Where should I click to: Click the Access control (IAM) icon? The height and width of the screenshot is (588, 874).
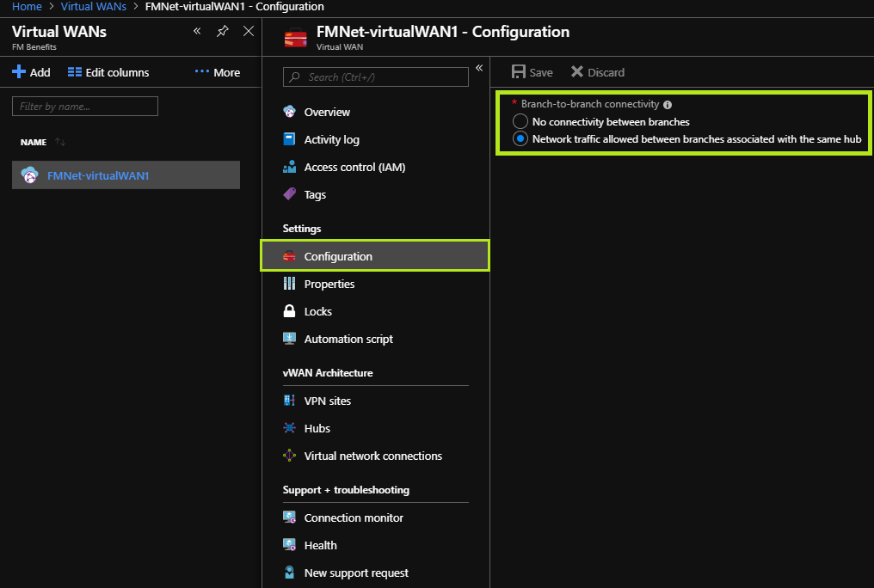point(289,167)
